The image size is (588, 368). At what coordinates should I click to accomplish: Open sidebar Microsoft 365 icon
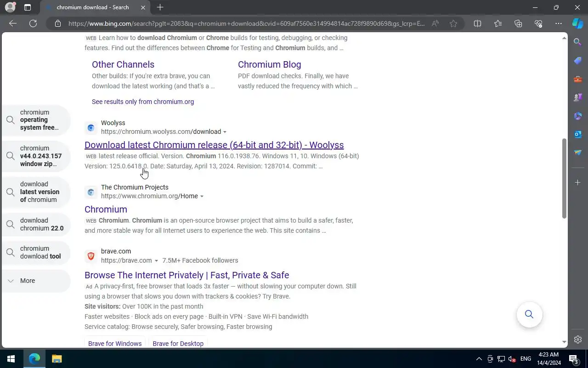pyautogui.click(x=578, y=116)
